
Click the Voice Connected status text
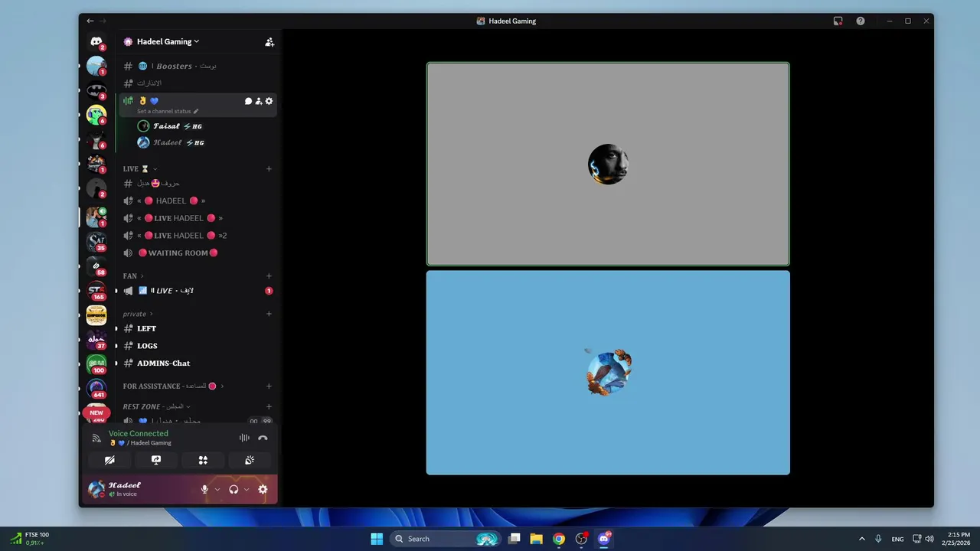click(138, 433)
